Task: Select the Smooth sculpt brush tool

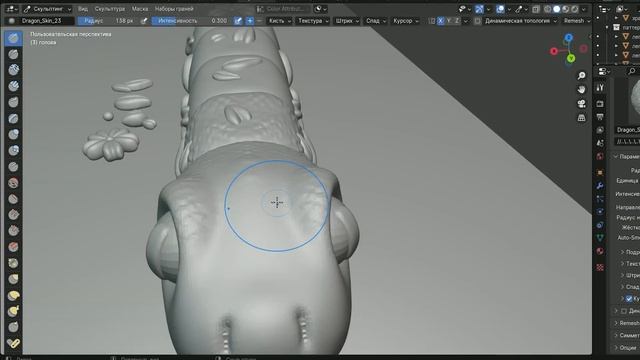Action: [13, 183]
